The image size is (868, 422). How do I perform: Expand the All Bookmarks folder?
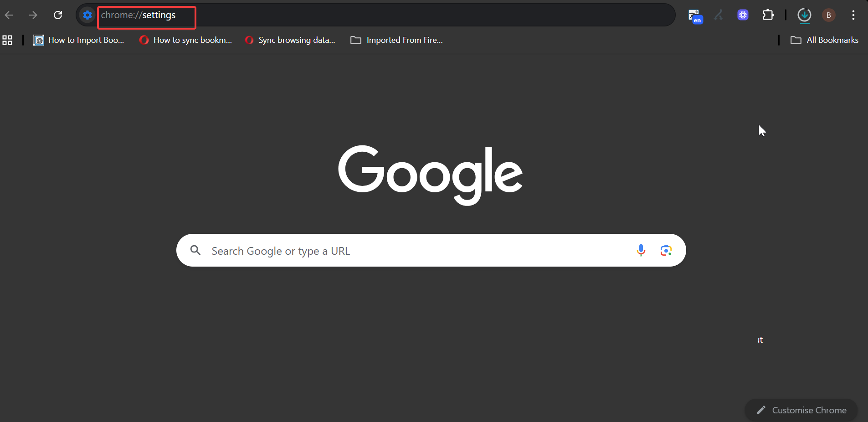(x=824, y=40)
